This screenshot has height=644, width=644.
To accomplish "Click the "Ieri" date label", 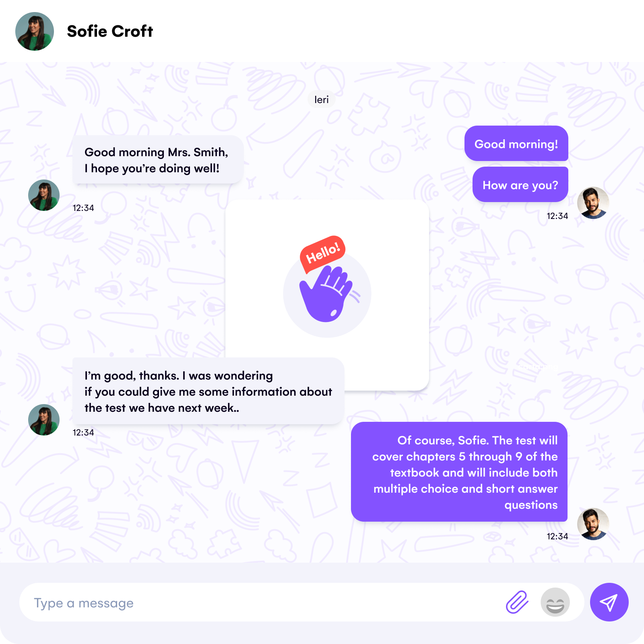I will 322,99.
